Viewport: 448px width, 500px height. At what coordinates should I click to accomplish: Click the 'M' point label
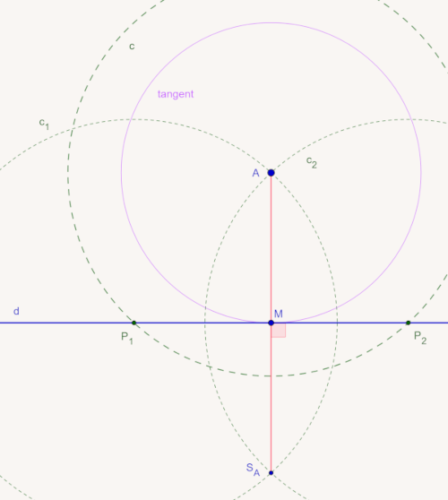coord(279,315)
